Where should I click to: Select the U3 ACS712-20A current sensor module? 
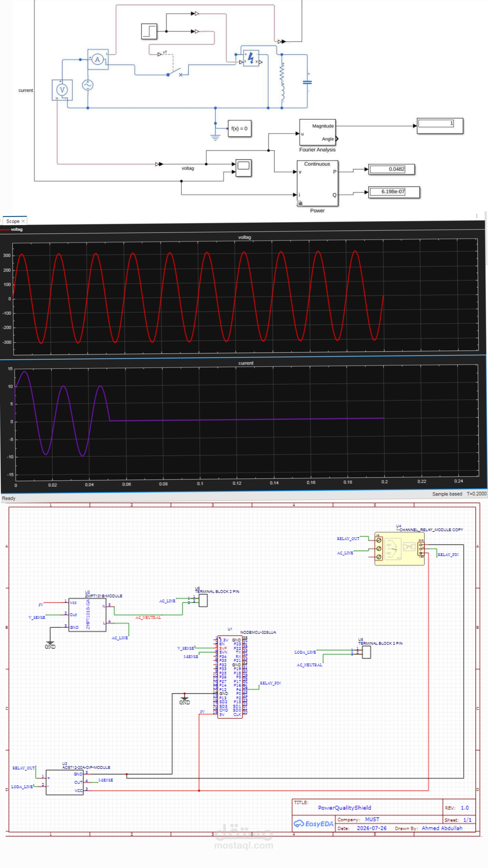(65, 782)
